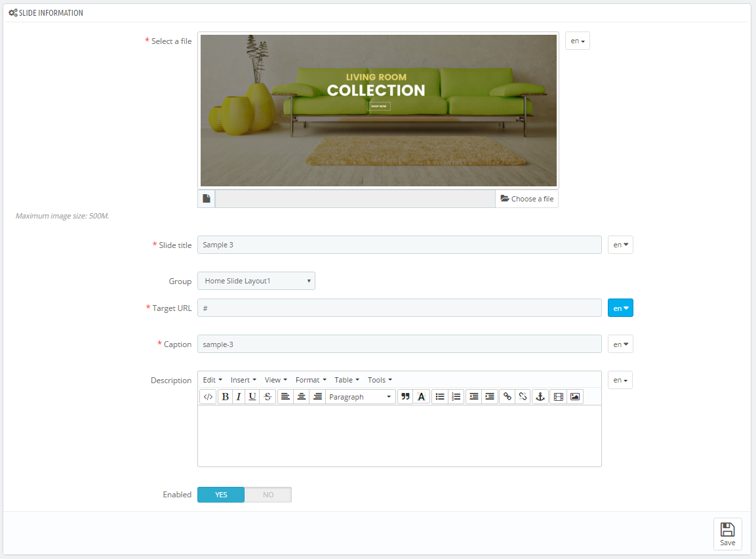Open the Paragraph format dropdown
This screenshot has height=559, width=756.
pyautogui.click(x=360, y=396)
